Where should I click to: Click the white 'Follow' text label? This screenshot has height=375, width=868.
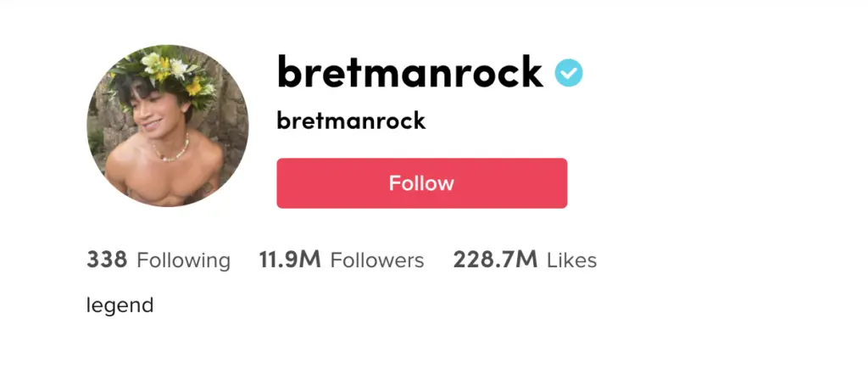[x=422, y=183]
